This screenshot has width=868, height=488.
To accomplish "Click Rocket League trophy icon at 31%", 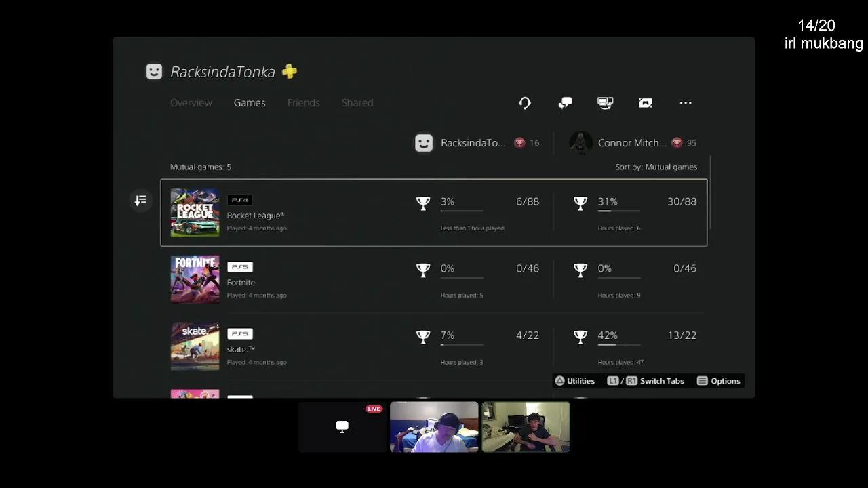I will click(x=580, y=203).
